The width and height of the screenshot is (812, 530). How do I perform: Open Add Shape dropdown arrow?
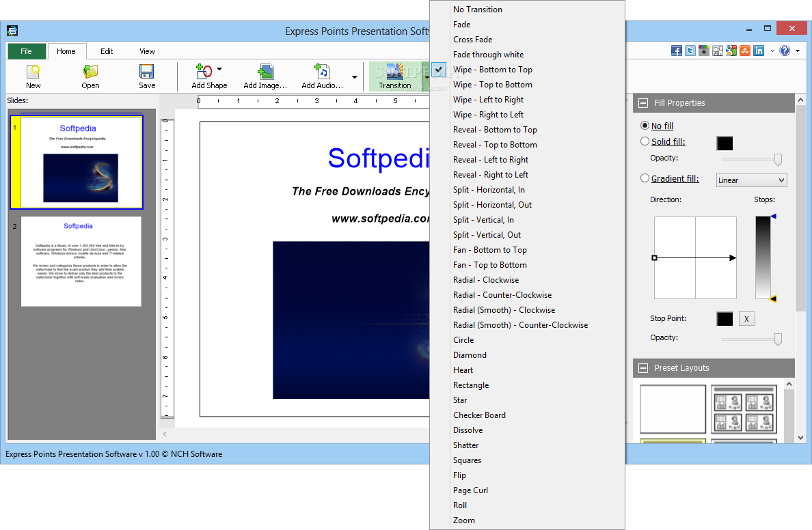(219, 70)
